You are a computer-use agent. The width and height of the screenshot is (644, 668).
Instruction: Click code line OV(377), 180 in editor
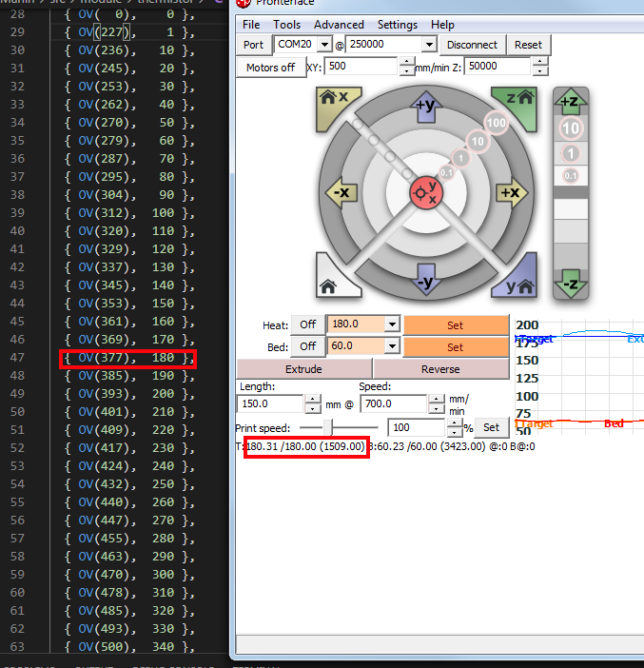coord(129,358)
